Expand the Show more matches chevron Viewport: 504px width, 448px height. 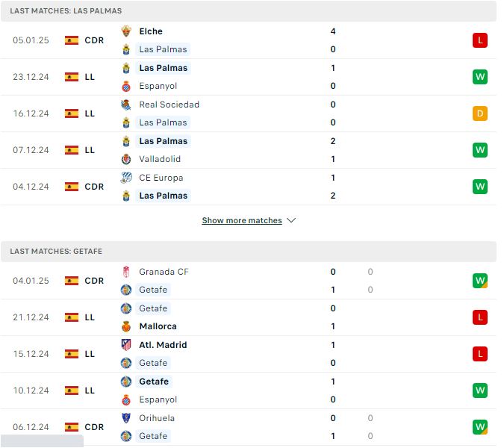tap(291, 220)
